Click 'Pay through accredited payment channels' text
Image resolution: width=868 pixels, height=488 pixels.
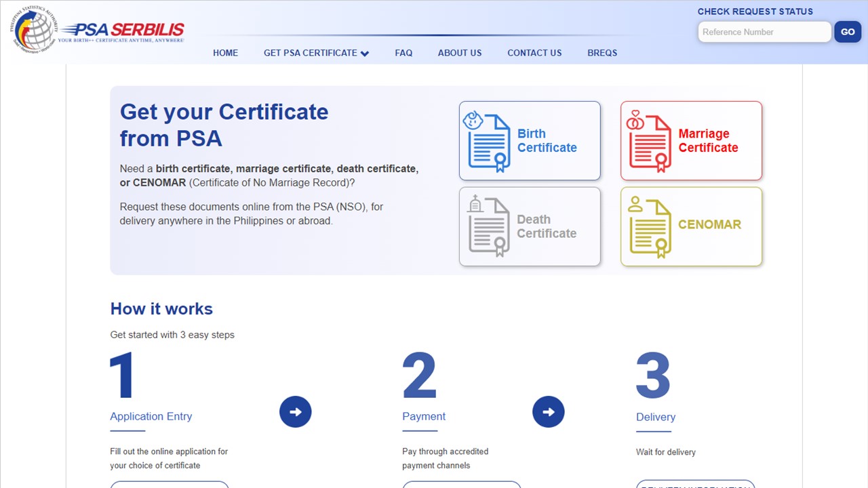[446, 458]
